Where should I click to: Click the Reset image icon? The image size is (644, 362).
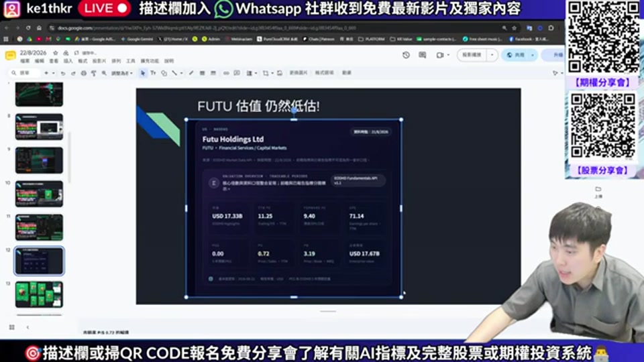(x=280, y=73)
